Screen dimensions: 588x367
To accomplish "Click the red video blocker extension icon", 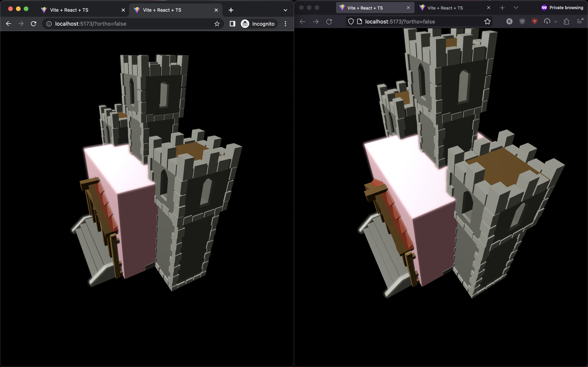I will point(535,21).
